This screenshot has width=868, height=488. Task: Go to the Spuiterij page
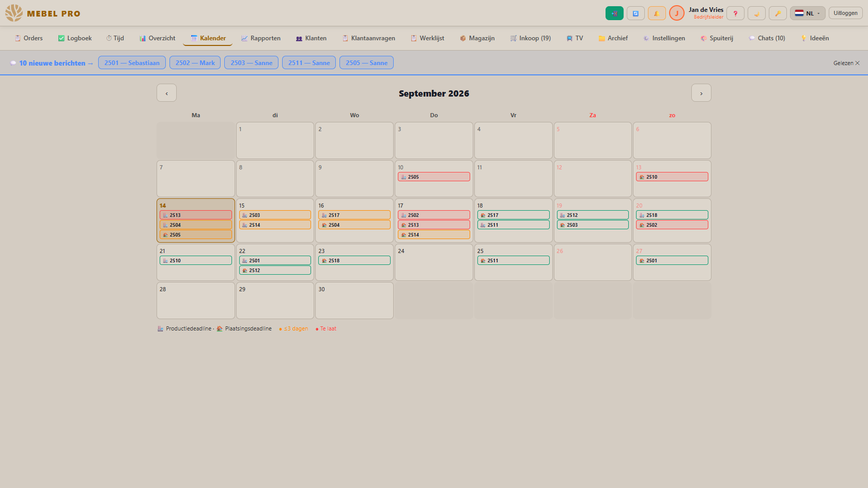[x=717, y=38]
